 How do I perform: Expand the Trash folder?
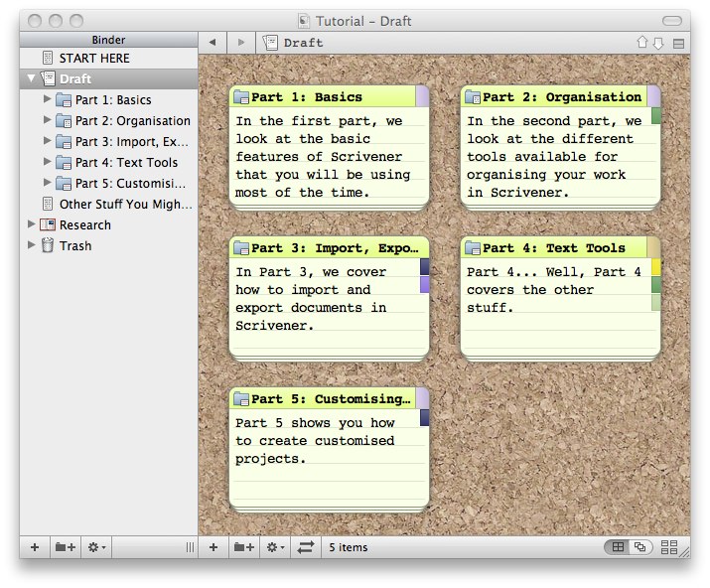pos(31,244)
